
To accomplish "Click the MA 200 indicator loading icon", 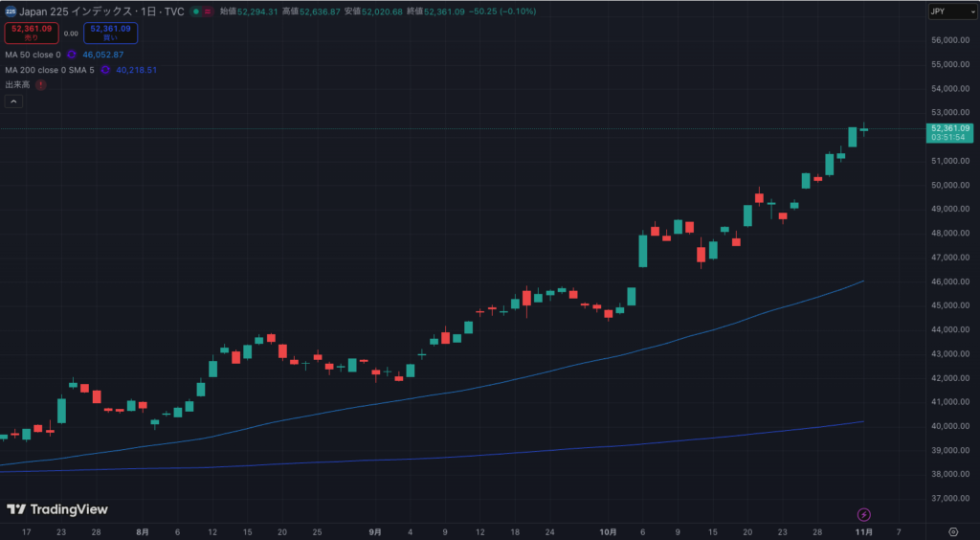I will [105, 70].
